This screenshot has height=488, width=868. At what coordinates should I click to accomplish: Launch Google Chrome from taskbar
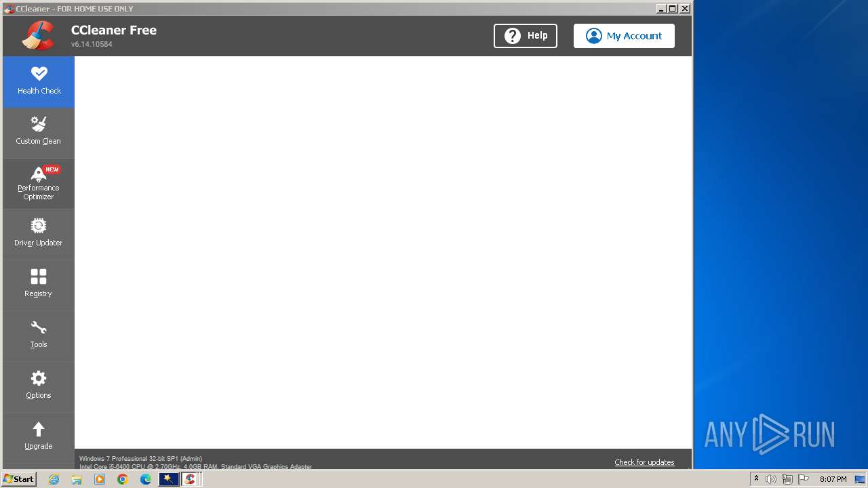[123, 479]
